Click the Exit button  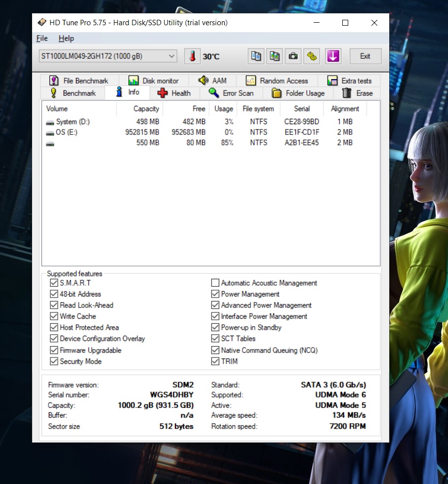coord(366,56)
